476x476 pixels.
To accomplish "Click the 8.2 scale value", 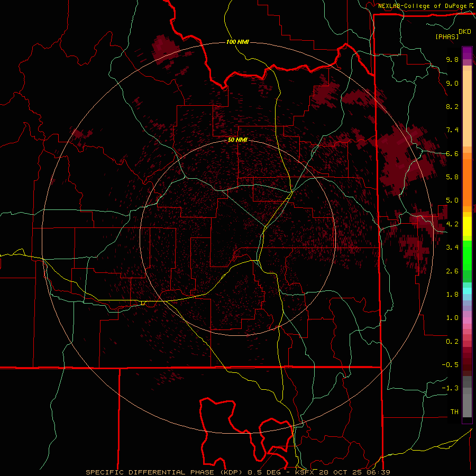I will click(x=452, y=106).
